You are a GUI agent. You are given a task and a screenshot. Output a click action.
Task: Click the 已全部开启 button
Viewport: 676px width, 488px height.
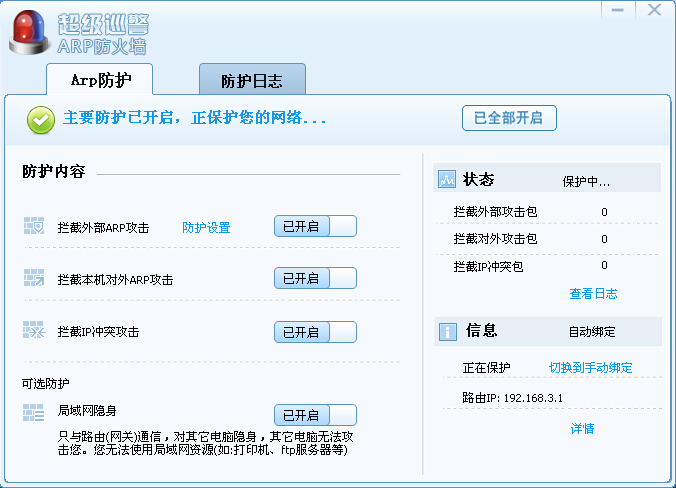coord(509,118)
